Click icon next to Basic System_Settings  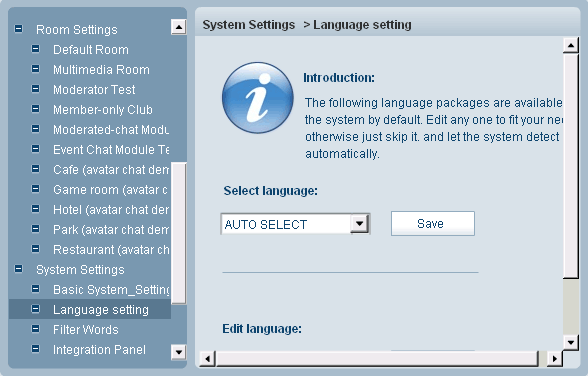pyautogui.click(x=35, y=289)
